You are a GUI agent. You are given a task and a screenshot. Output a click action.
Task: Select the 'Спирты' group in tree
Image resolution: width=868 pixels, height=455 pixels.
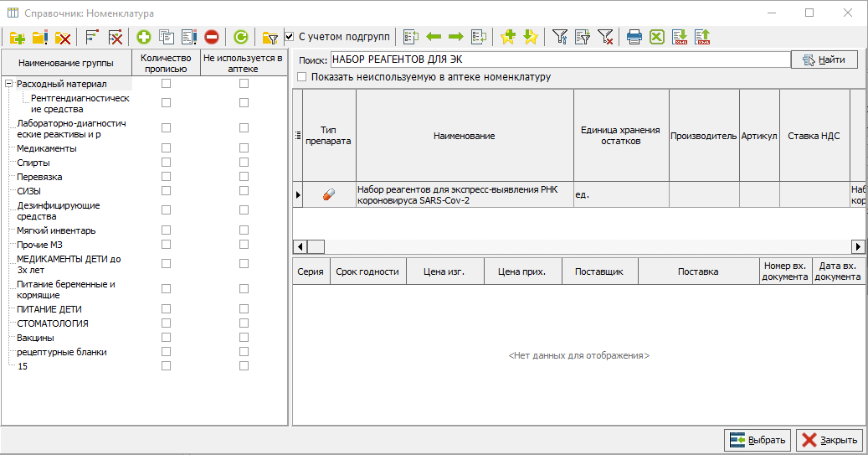coord(33,163)
